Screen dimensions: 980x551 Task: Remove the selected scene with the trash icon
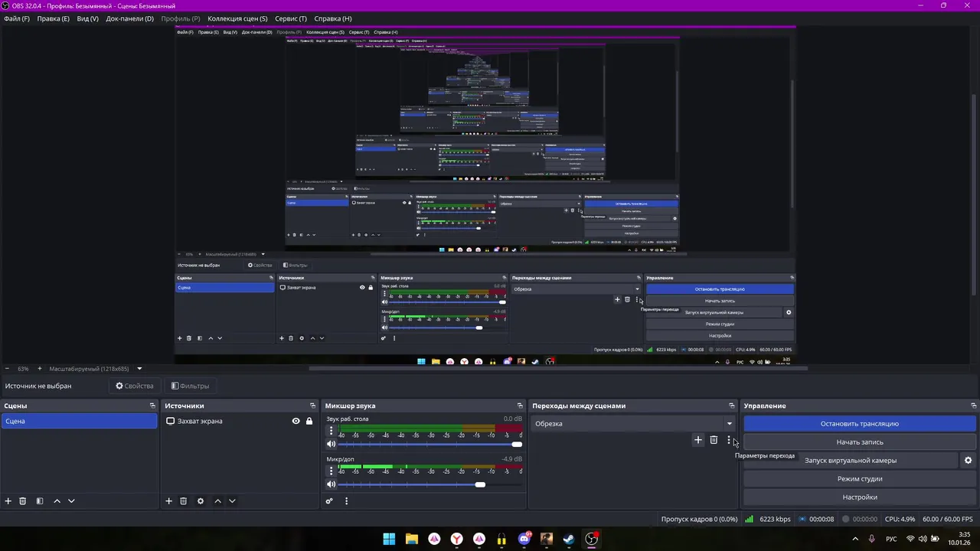(23, 501)
